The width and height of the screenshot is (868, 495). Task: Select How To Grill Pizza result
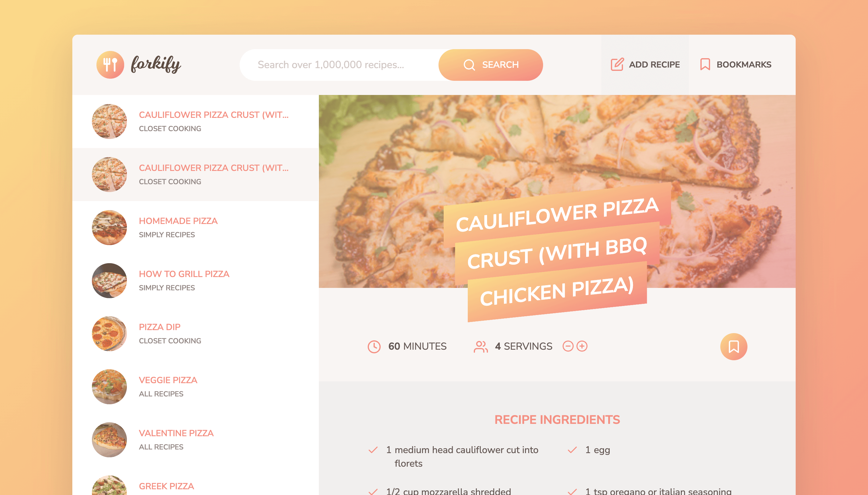coord(195,280)
